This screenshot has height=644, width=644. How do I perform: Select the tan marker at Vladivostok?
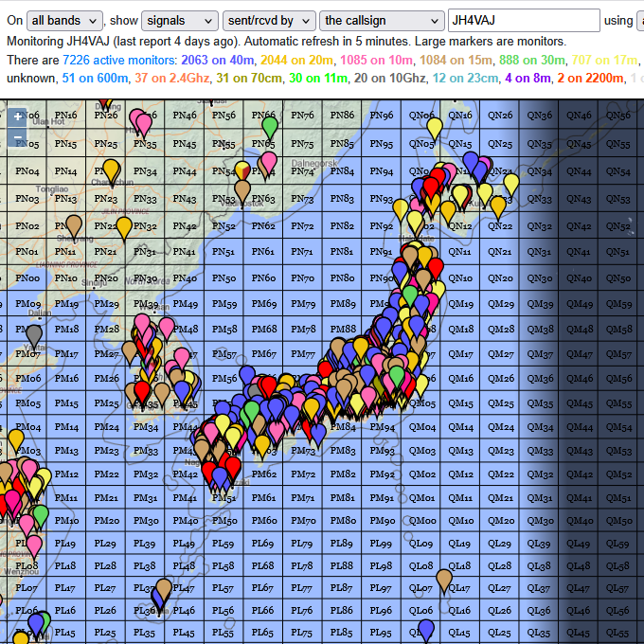pyautogui.click(x=243, y=190)
